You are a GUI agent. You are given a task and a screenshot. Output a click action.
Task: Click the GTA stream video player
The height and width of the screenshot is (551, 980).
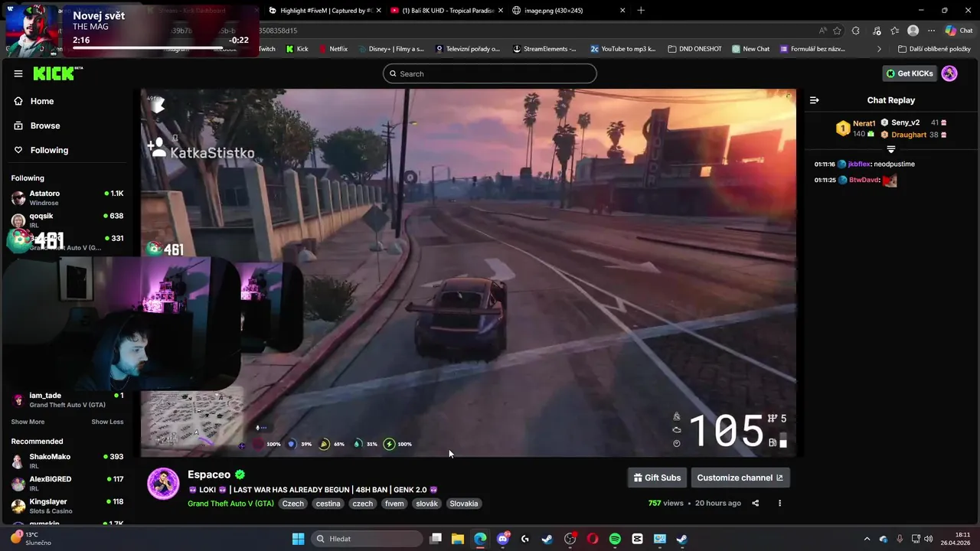(x=469, y=273)
